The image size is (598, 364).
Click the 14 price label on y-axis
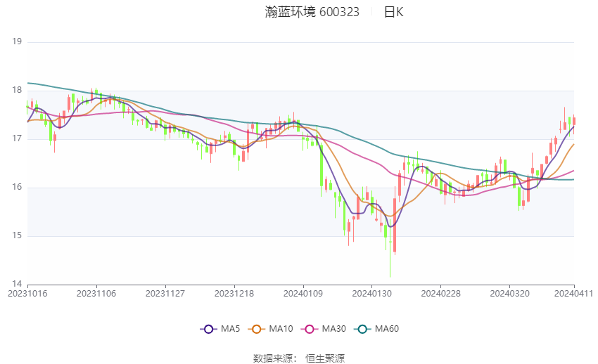tap(17, 284)
